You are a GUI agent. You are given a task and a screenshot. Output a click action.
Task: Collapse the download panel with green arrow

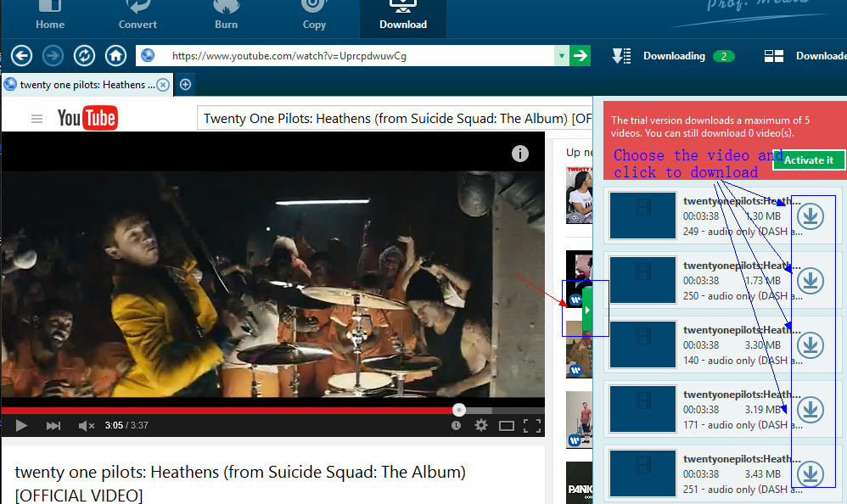587,310
